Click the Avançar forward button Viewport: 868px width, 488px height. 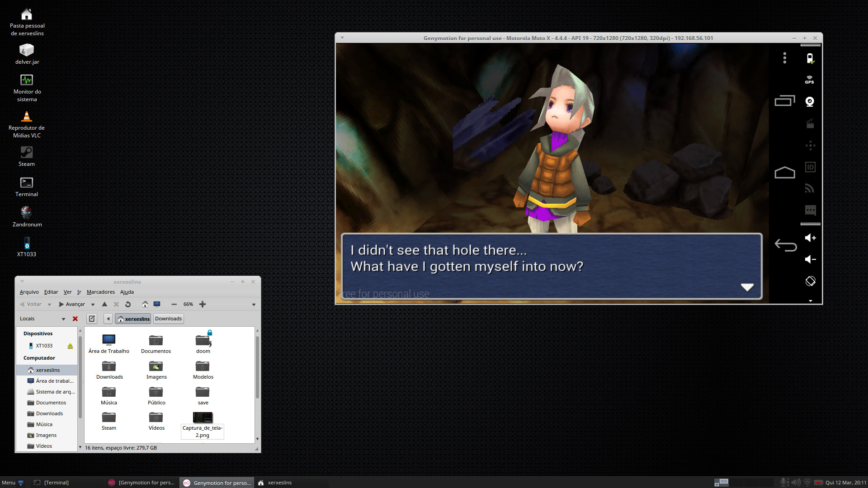[72, 304]
